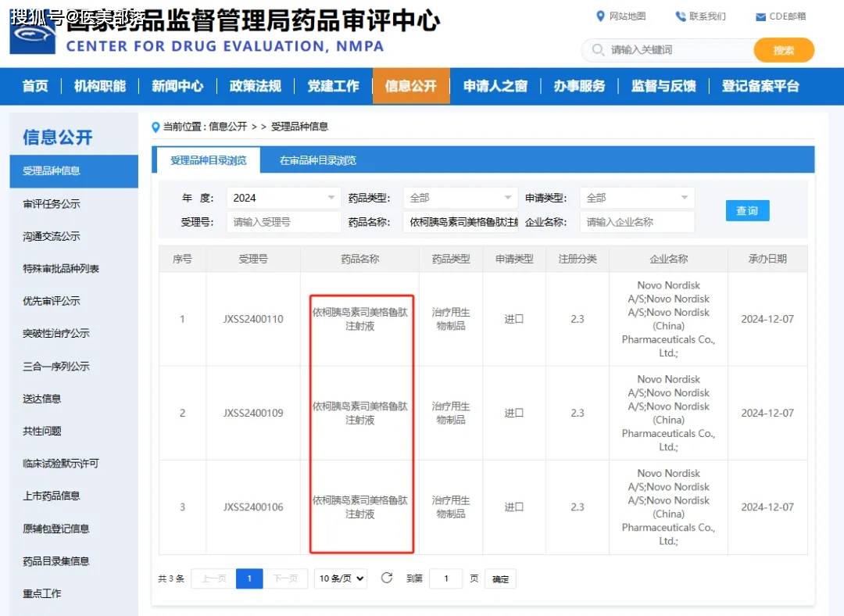Open 登记备案平台 navigation menu
This screenshot has height=616, width=844.
pos(760,86)
